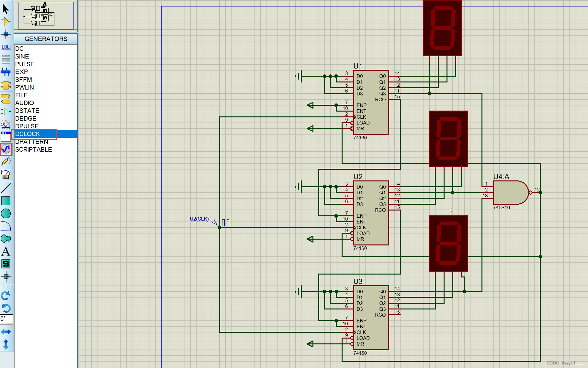The image size is (588, 368).
Task: Select the Voltage Probe tool
Action: coord(6,162)
